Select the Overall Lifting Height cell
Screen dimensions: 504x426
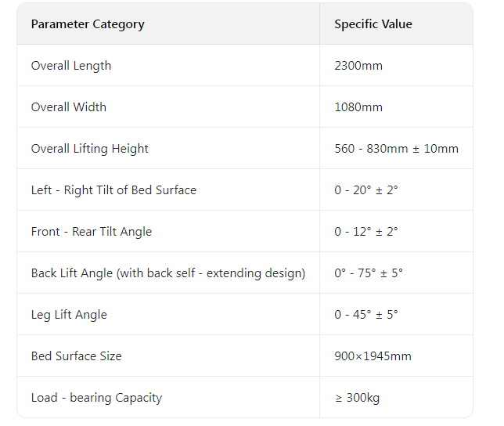pyautogui.click(x=90, y=149)
